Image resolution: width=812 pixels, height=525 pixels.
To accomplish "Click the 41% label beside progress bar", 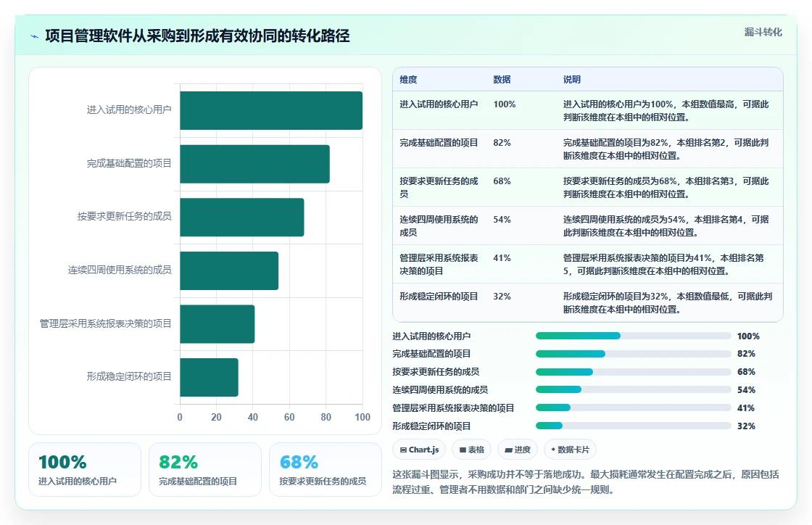I will (x=746, y=408).
